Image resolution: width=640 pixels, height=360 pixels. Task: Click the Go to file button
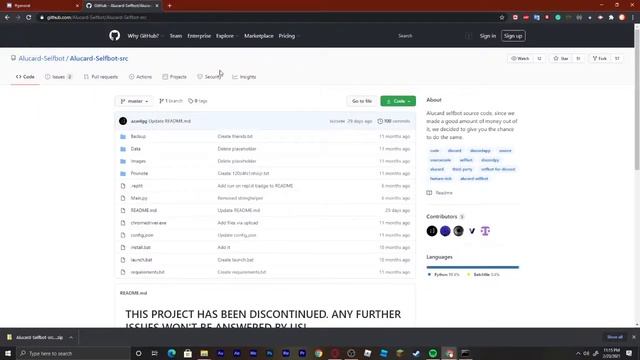(x=362, y=101)
